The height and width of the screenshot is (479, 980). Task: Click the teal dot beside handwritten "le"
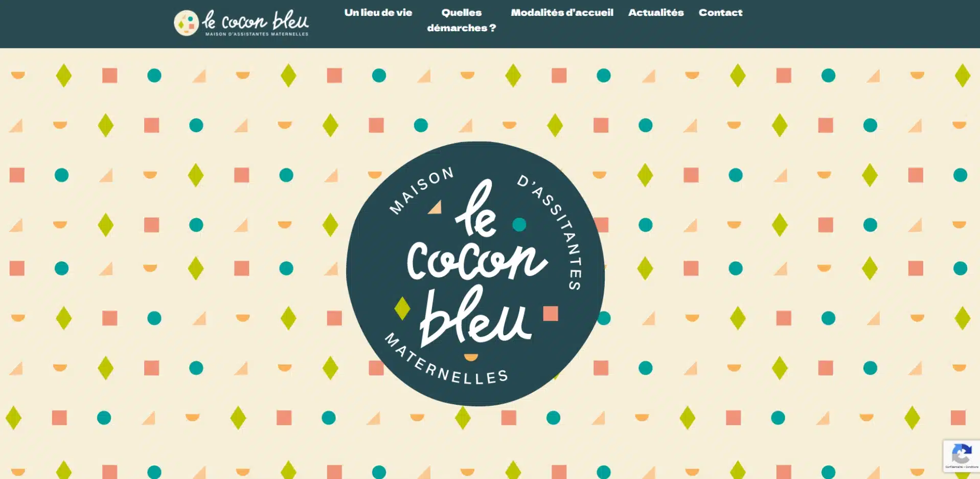point(519,224)
